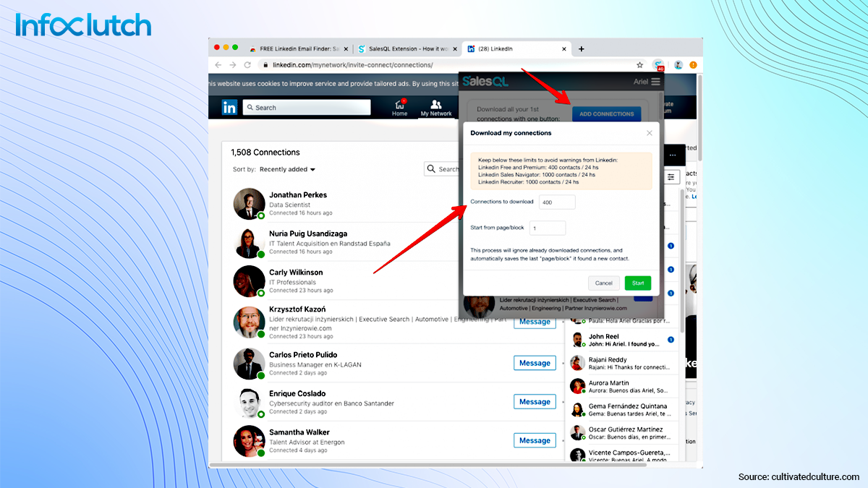Click the connections Search field

443,169
